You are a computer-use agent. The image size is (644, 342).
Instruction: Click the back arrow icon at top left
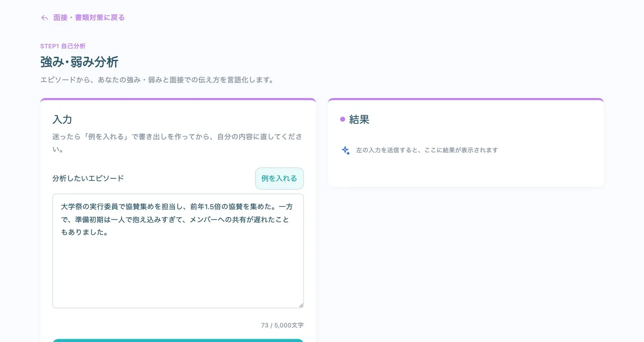tap(44, 18)
